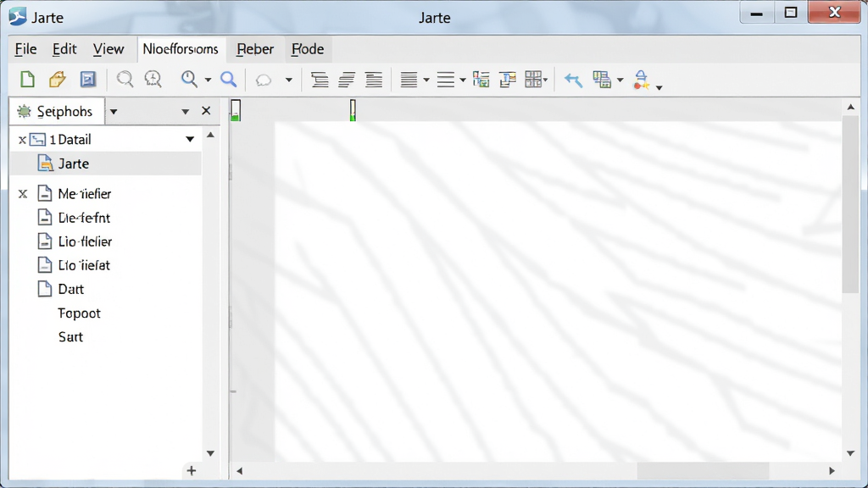Click the left ruler indent marker
Image resolution: width=868 pixels, height=488 pixels.
click(x=236, y=110)
